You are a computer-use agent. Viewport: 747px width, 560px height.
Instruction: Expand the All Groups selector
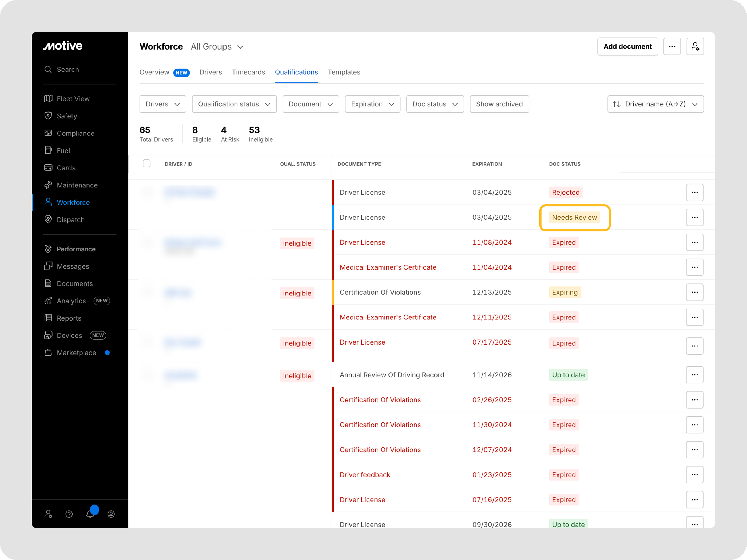pyautogui.click(x=217, y=47)
